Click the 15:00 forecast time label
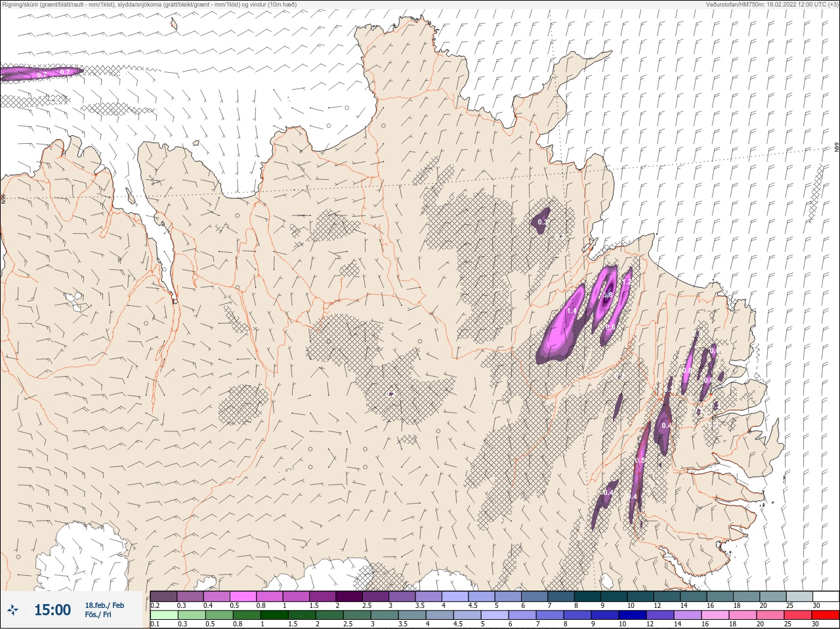The height and width of the screenshot is (629, 840). 52,610
